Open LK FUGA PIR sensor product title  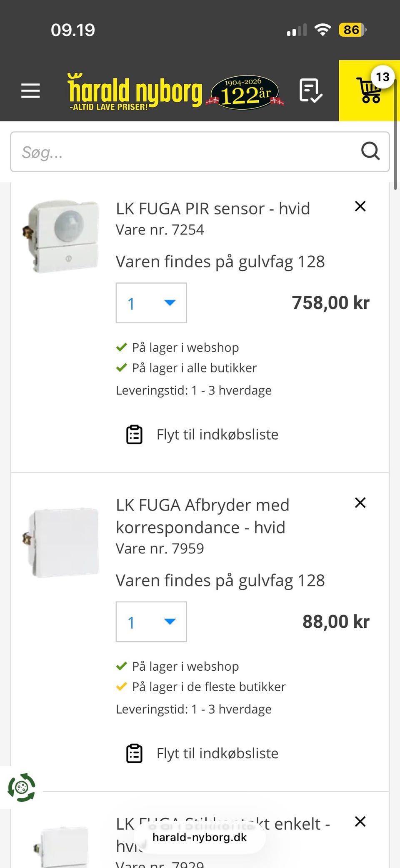click(x=212, y=209)
